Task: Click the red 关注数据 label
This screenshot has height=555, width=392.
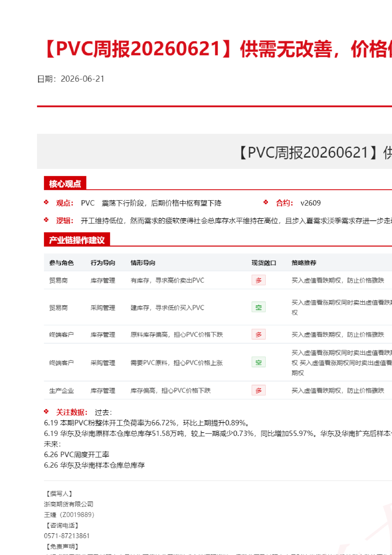Action: (x=72, y=412)
